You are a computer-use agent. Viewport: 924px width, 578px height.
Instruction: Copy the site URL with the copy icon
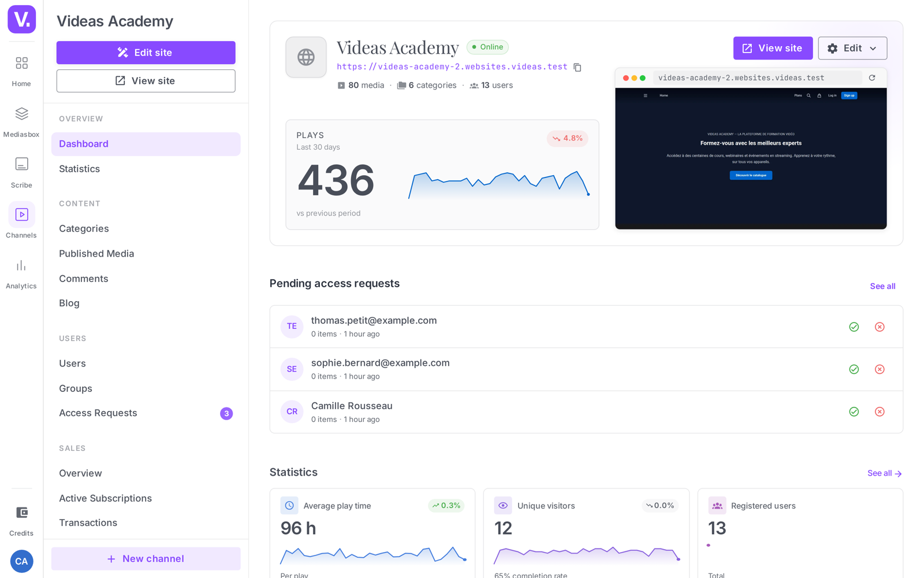pos(577,67)
